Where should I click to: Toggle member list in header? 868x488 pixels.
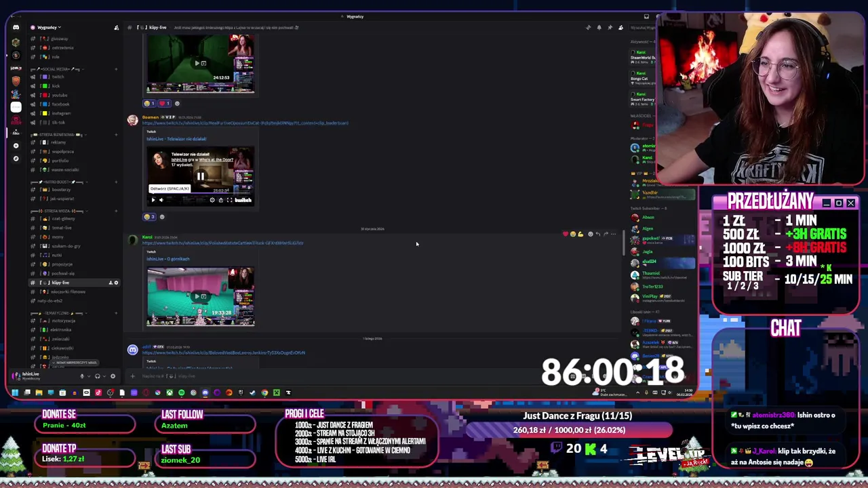point(620,28)
